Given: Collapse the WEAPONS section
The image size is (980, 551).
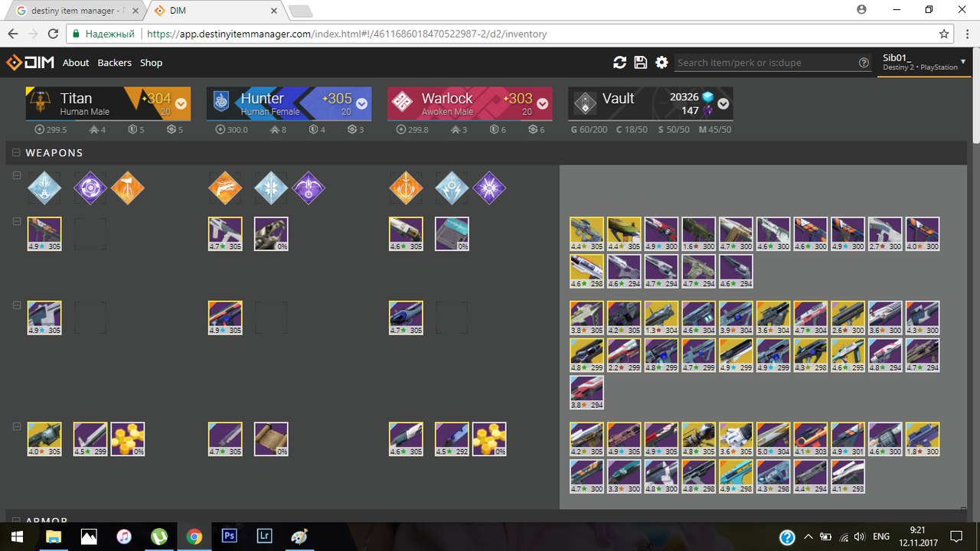Looking at the screenshot, I should (15, 153).
